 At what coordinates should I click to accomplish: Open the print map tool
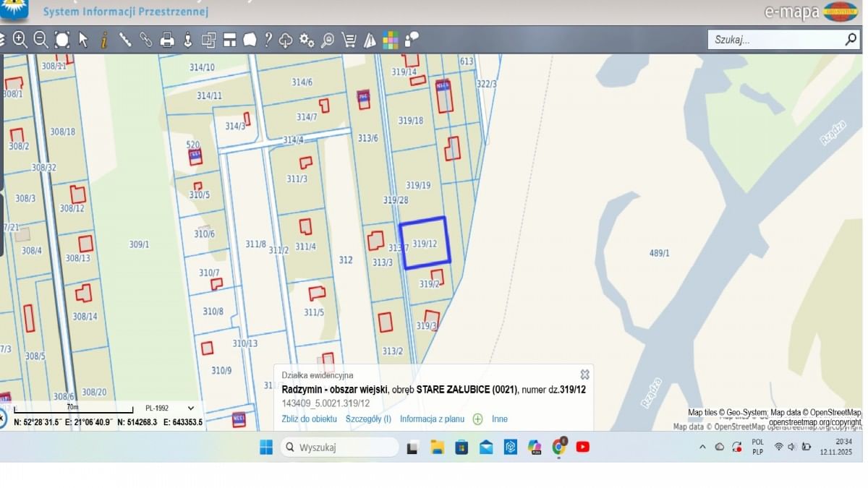click(x=167, y=40)
